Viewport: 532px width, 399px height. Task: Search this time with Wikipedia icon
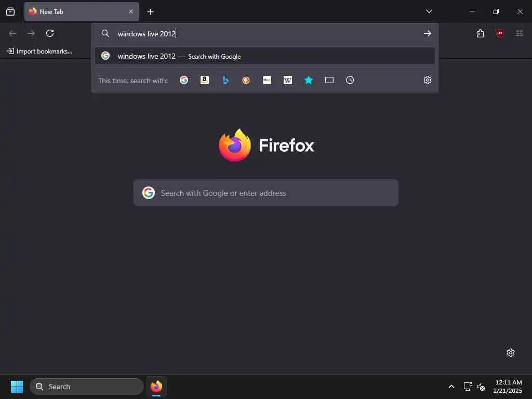pyautogui.click(x=288, y=80)
